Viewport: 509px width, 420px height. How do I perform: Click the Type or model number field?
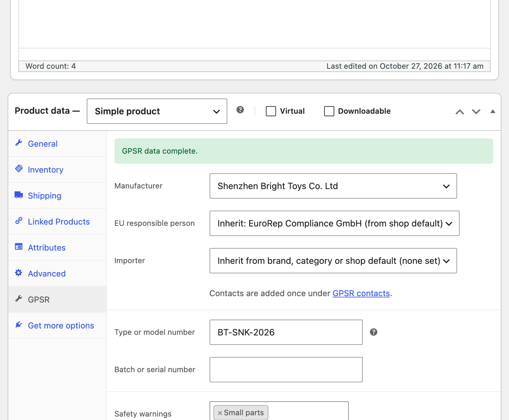tap(286, 332)
